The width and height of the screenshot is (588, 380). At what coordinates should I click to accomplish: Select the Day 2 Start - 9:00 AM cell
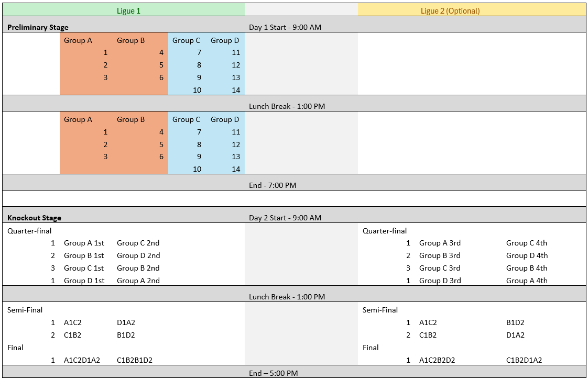click(x=285, y=218)
